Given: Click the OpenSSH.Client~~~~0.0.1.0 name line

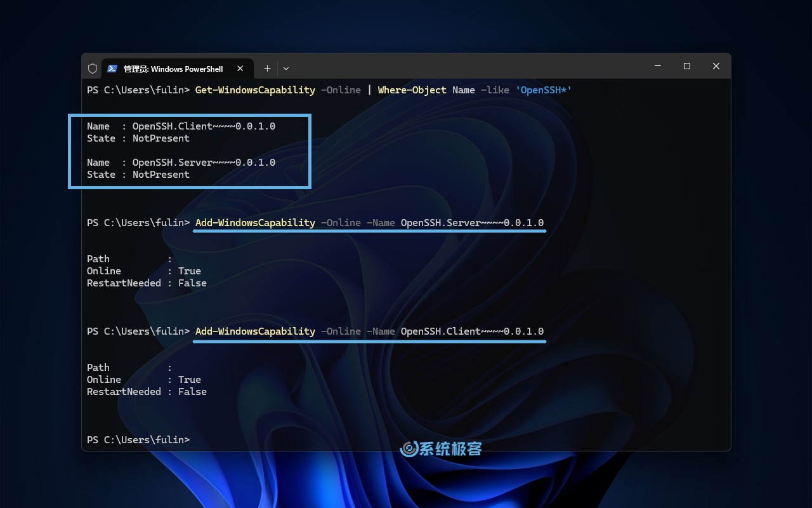Looking at the screenshot, I should (181, 126).
